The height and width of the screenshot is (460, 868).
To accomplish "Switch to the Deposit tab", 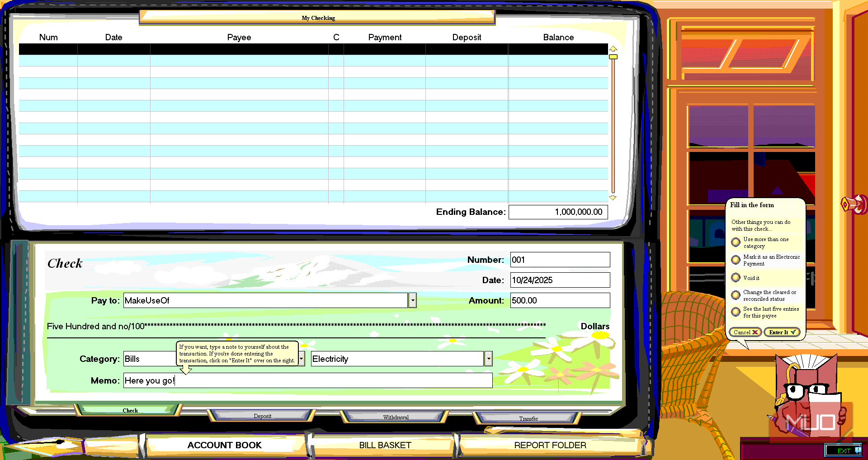I will pyautogui.click(x=262, y=416).
